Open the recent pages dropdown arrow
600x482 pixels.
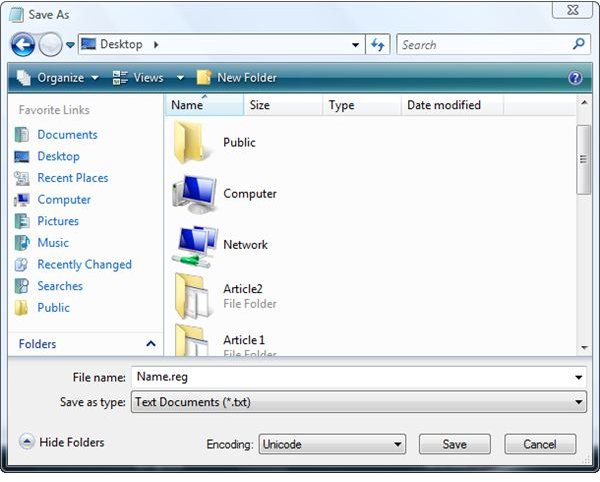pyautogui.click(x=70, y=45)
